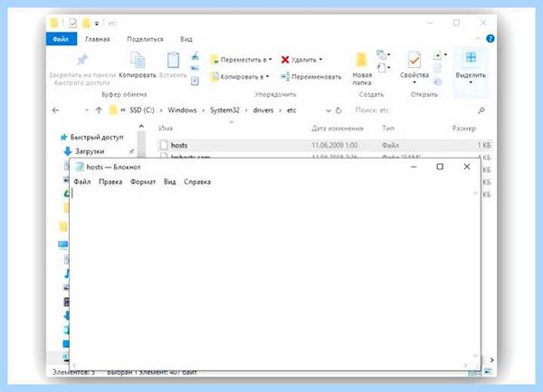Sort by the Размер column header
543x392 pixels.
(x=464, y=129)
